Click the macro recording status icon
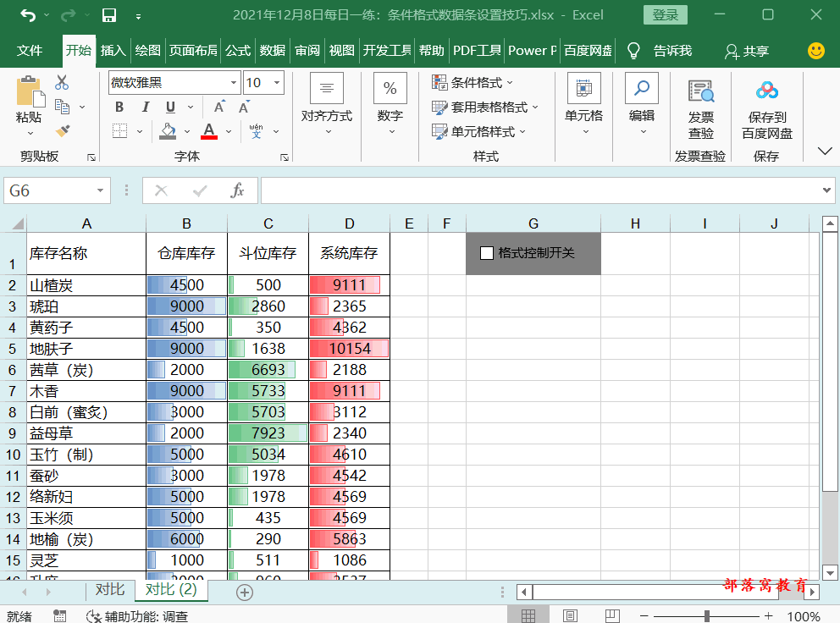840x623 pixels. click(59, 616)
